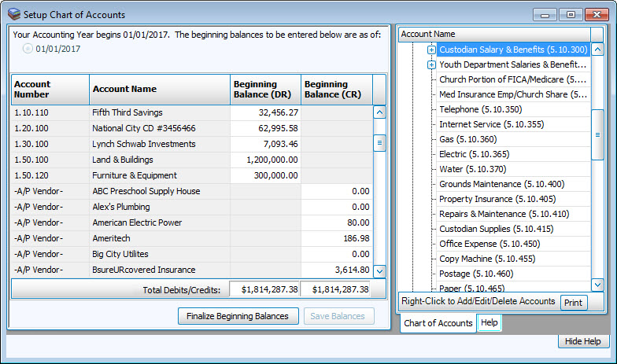Click the app icon in title bar
Viewport: 617px width, 364px height.
click(14, 14)
